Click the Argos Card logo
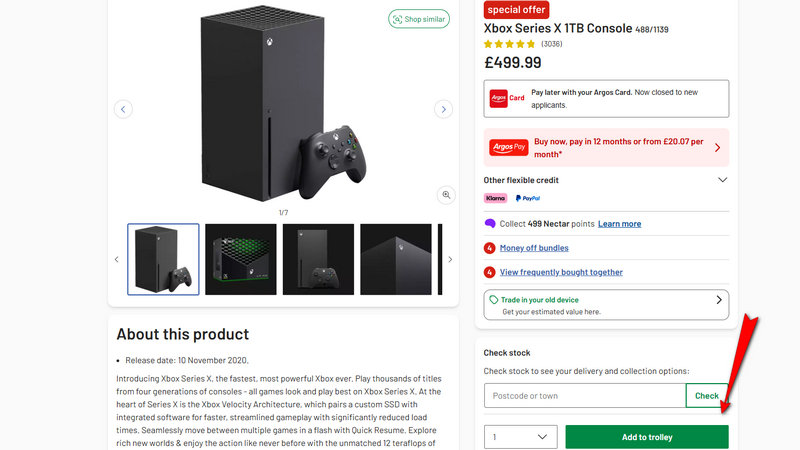The height and width of the screenshot is (450, 800). [x=507, y=98]
